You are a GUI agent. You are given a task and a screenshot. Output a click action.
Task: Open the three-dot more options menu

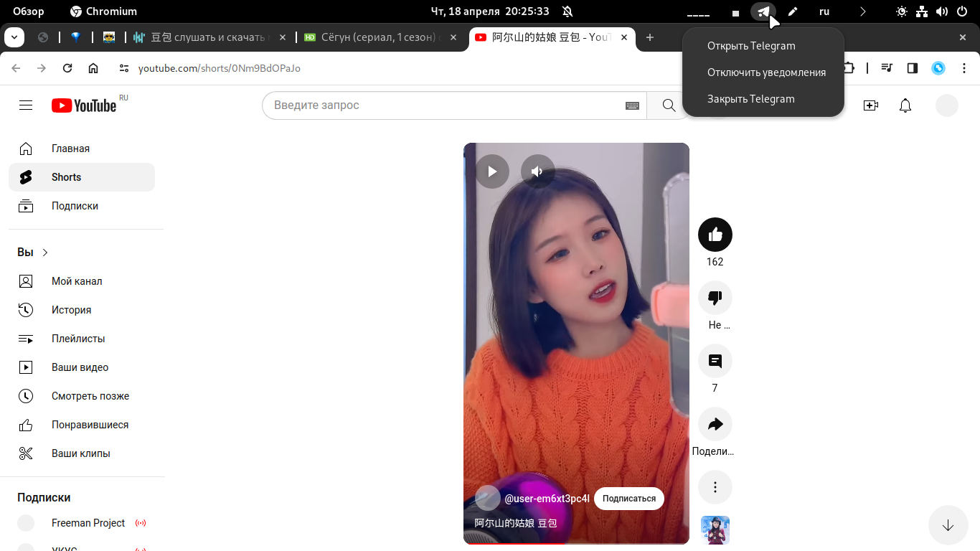(715, 487)
